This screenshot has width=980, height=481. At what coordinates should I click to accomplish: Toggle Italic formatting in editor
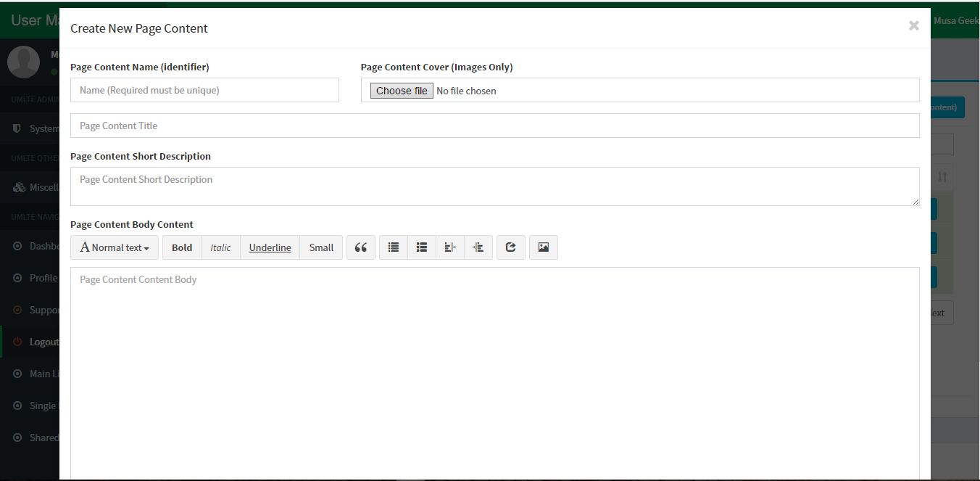[x=220, y=247]
